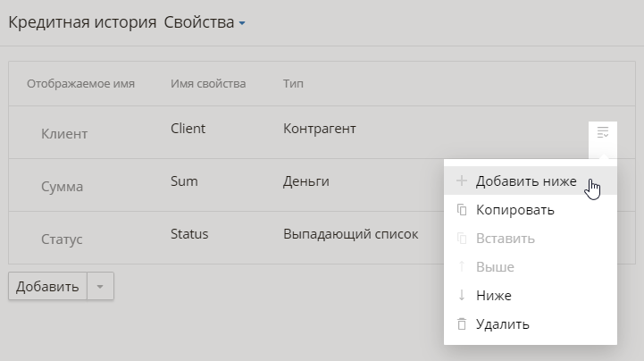Click the up arrow icon beside Выше
Image resolution: width=644 pixels, height=361 pixels.
click(462, 267)
